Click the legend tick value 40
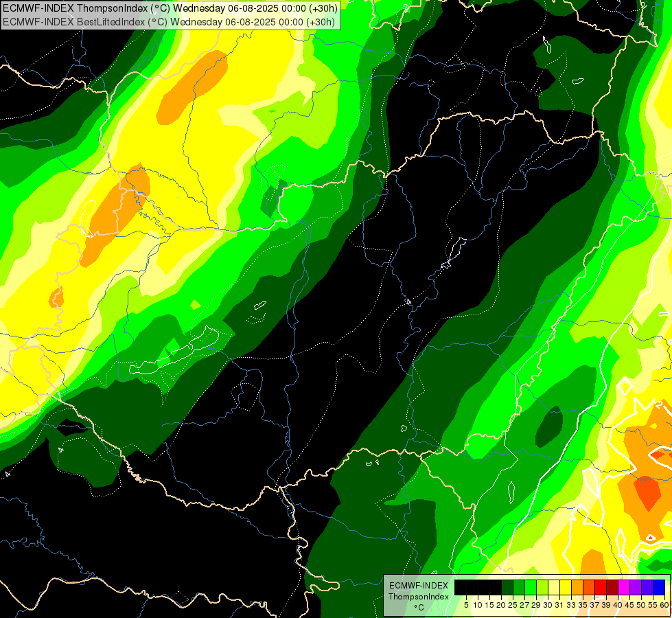The width and height of the screenshot is (672, 618). click(x=618, y=605)
